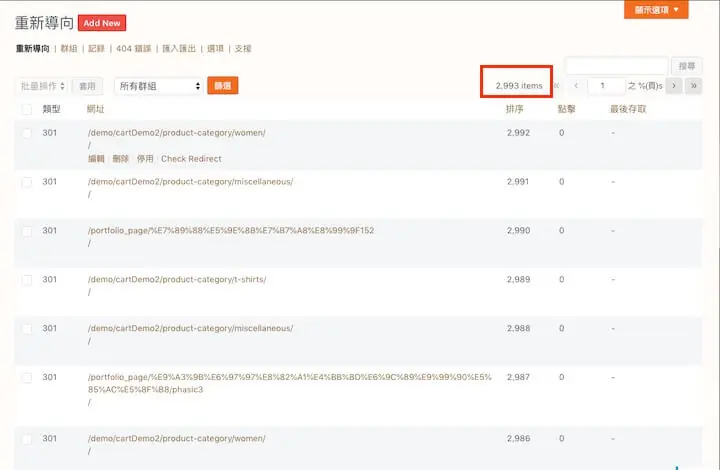
Task: Open the t-shirts category URL
Action: pyautogui.click(x=177, y=280)
